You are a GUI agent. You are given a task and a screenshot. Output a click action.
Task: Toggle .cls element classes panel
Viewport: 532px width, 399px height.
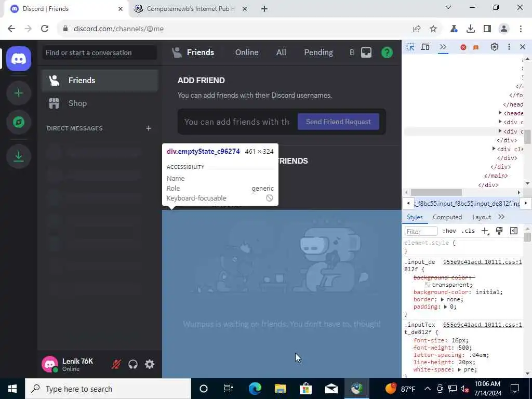click(468, 231)
